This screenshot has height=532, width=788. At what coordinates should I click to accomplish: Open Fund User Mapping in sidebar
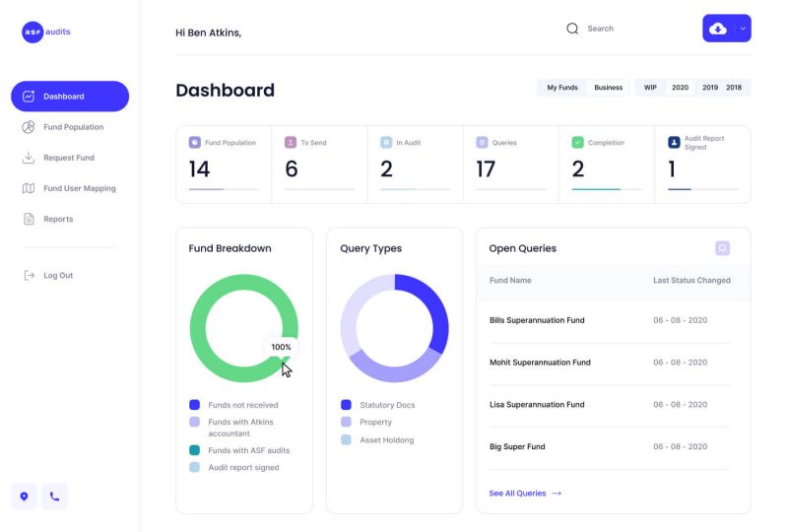click(x=79, y=188)
